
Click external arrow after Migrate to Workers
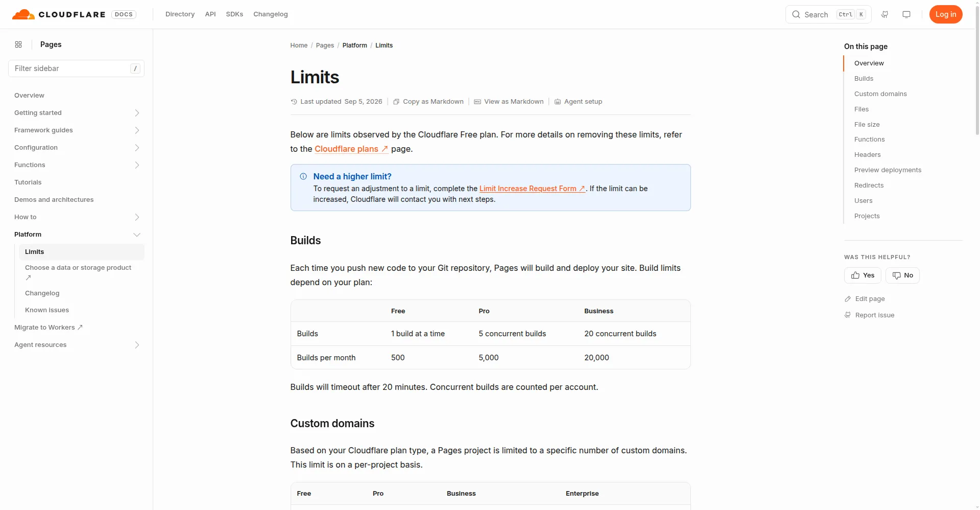tap(80, 328)
